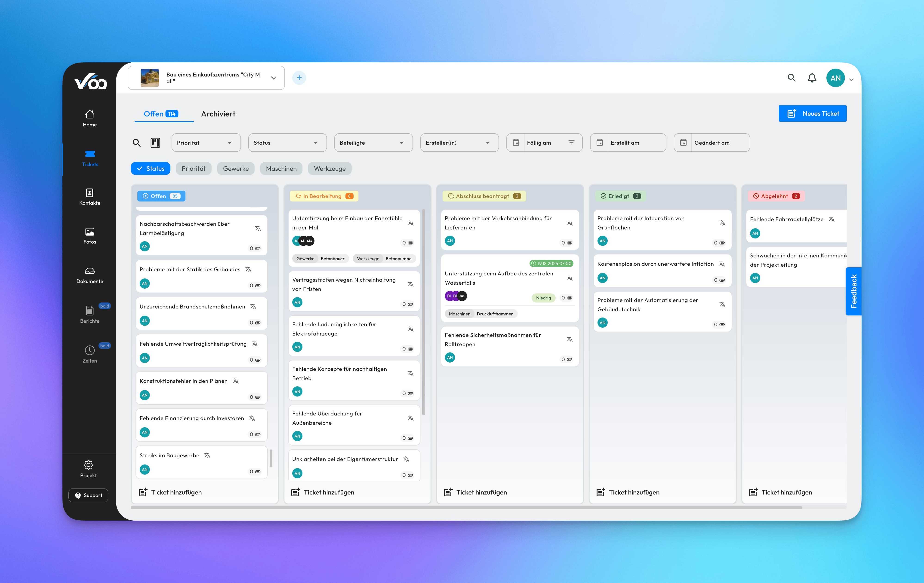The width and height of the screenshot is (924, 583).
Task: Open Projekt settings via the gear icon
Action: (x=88, y=464)
